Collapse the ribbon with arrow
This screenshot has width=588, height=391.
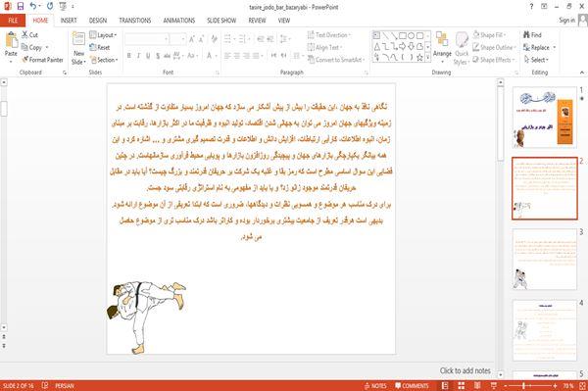(x=581, y=73)
